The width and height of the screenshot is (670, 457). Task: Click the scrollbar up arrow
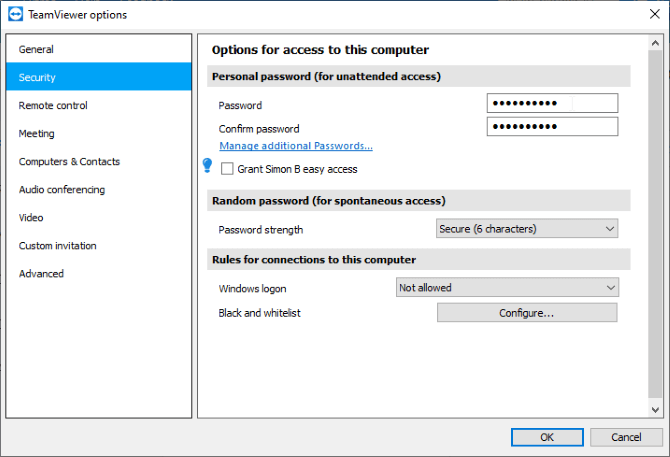coord(655,43)
